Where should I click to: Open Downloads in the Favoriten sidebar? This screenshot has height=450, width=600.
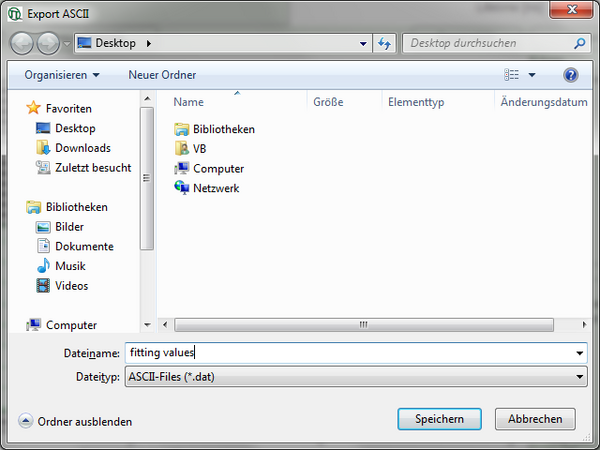click(82, 148)
